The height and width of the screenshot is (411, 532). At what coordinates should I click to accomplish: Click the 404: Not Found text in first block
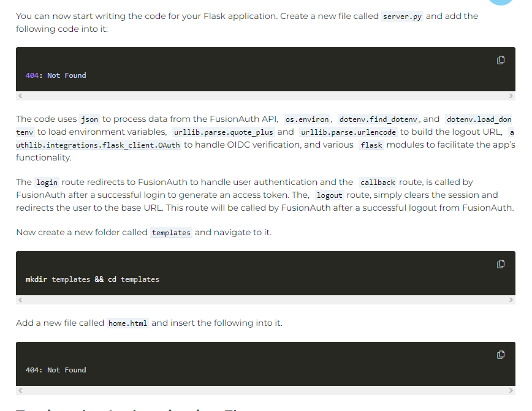(56, 75)
